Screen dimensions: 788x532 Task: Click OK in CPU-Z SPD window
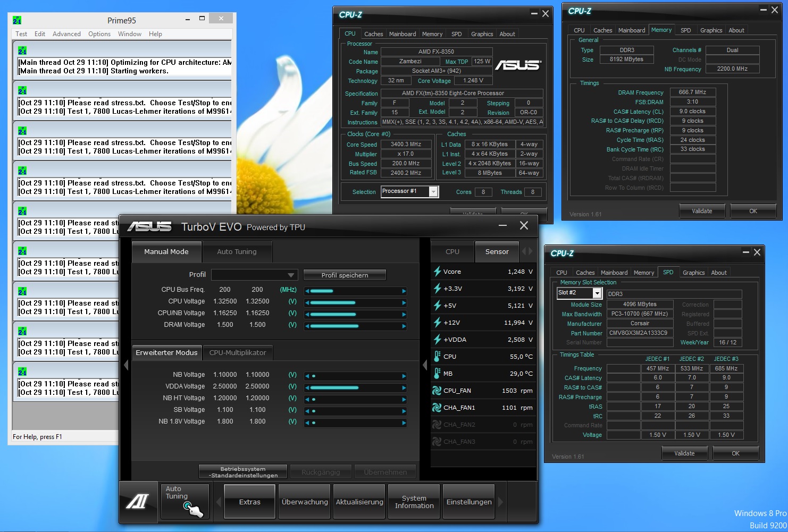735,453
